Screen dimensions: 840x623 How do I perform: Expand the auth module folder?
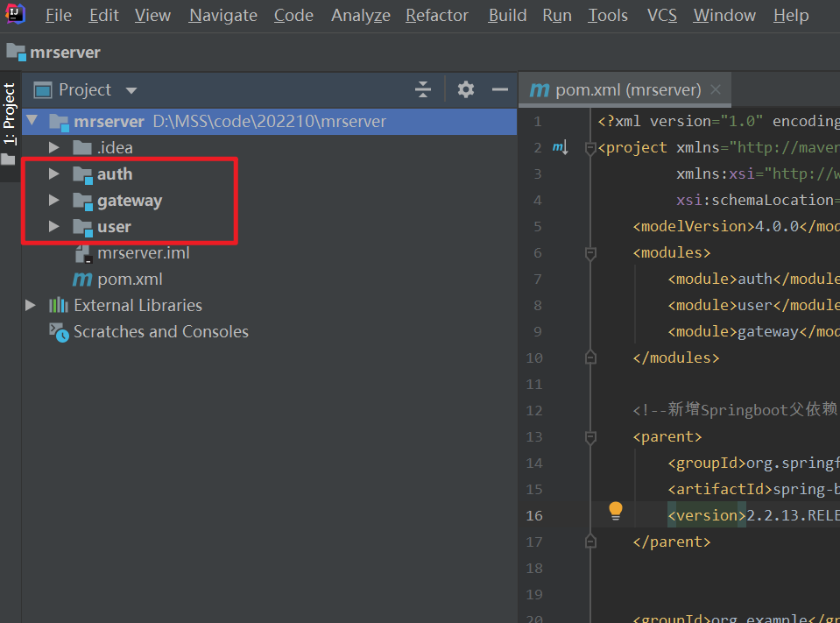click(54, 174)
